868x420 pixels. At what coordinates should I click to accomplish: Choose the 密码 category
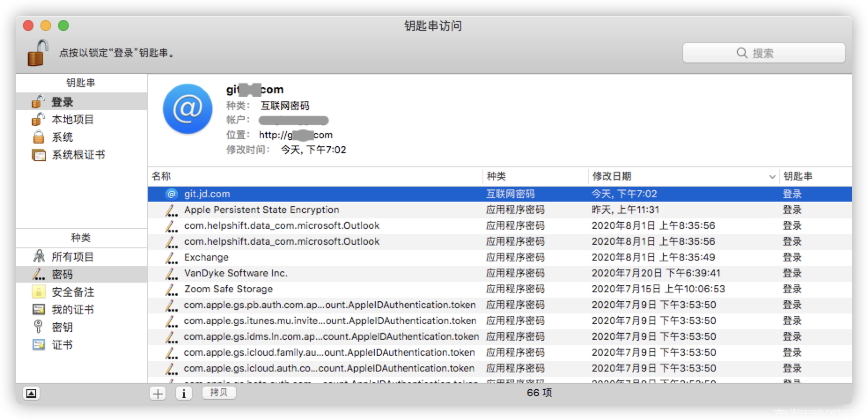point(81,274)
